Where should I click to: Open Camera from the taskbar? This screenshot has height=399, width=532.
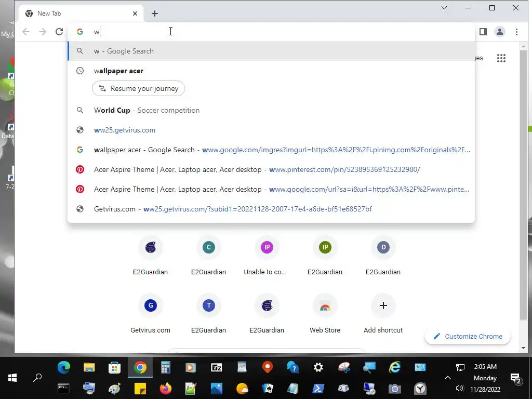395,388
